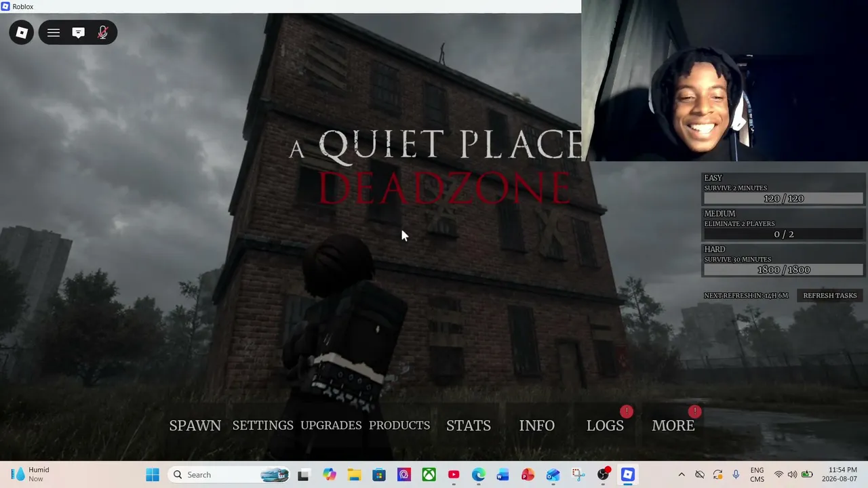Open OBS Studio from the taskbar
The height and width of the screenshot is (488, 868).
pos(603,475)
